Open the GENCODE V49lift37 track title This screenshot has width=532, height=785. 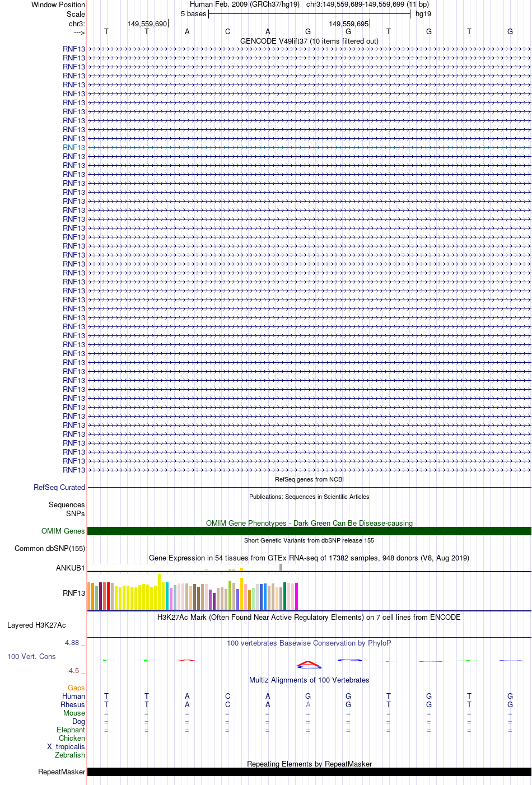pos(309,41)
